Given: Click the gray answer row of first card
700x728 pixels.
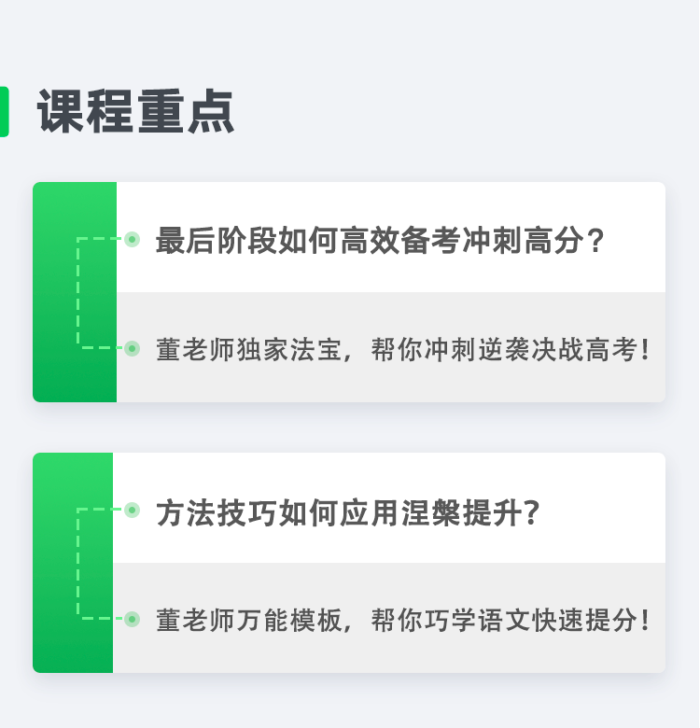Looking at the screenshot, I should coord(391,347).
